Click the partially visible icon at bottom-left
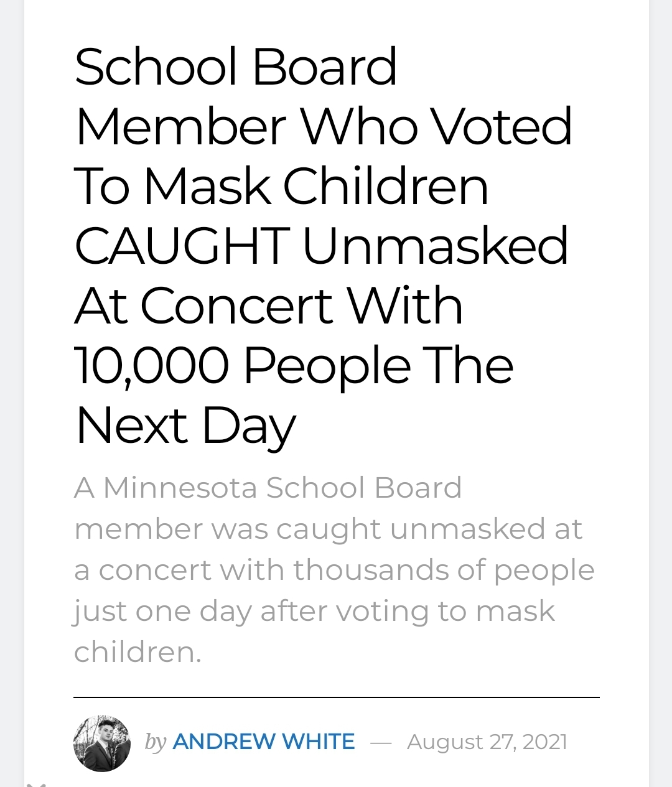The height and width of the screenshot is (787, 672). (x=36, y=784)
